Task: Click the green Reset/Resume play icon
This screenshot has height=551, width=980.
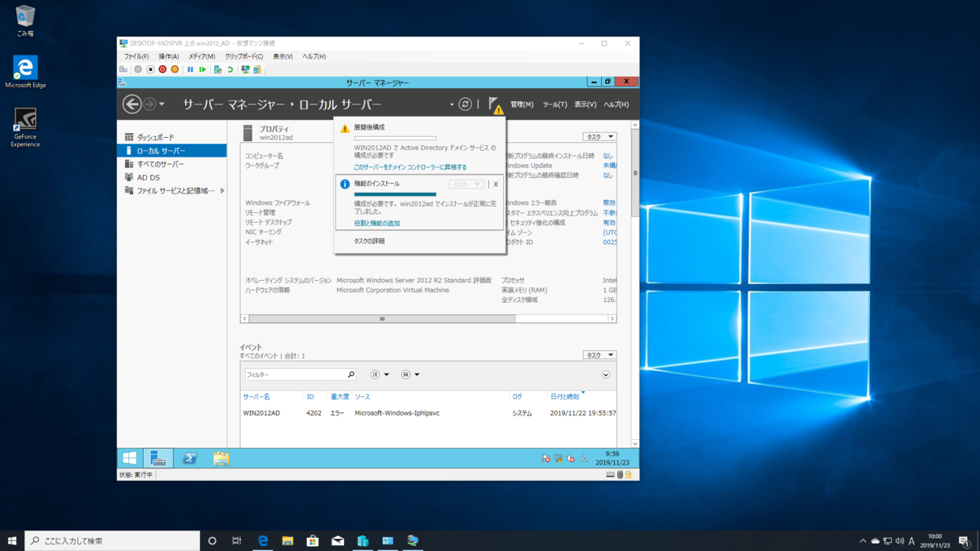Action: [203, 69]
